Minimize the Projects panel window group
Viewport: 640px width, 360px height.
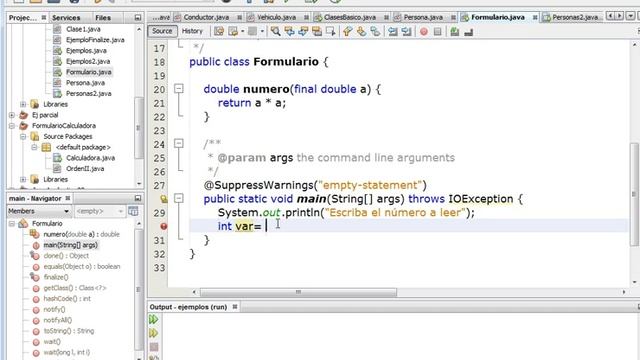coord(138,18)
